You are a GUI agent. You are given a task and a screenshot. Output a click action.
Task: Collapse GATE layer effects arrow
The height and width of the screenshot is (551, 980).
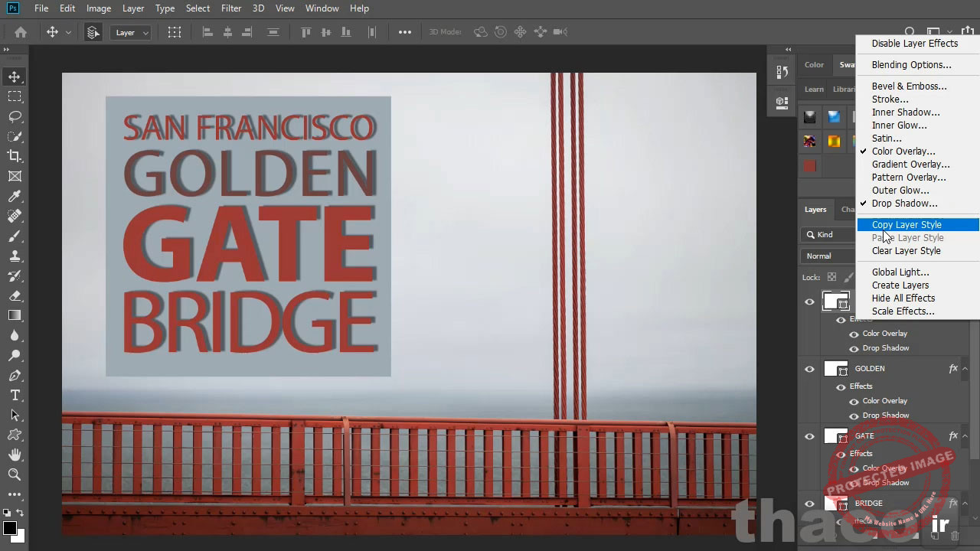965,436
